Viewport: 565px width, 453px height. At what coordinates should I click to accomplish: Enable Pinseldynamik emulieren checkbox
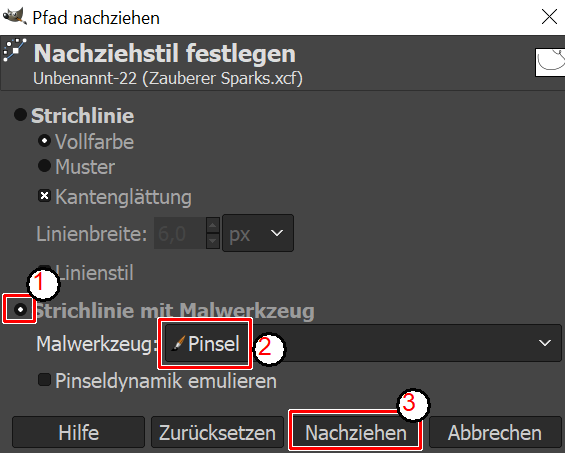point(44,379)
